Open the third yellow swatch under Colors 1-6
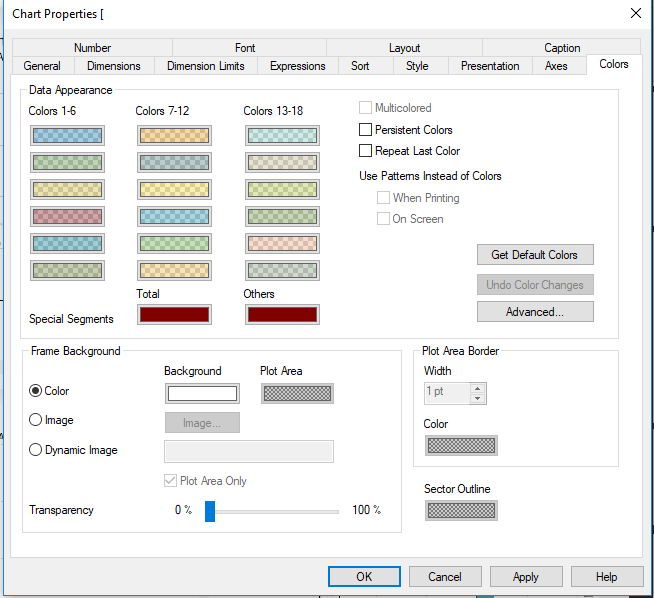The height and width of the screenshot is (598, 654). coord(67,190)
